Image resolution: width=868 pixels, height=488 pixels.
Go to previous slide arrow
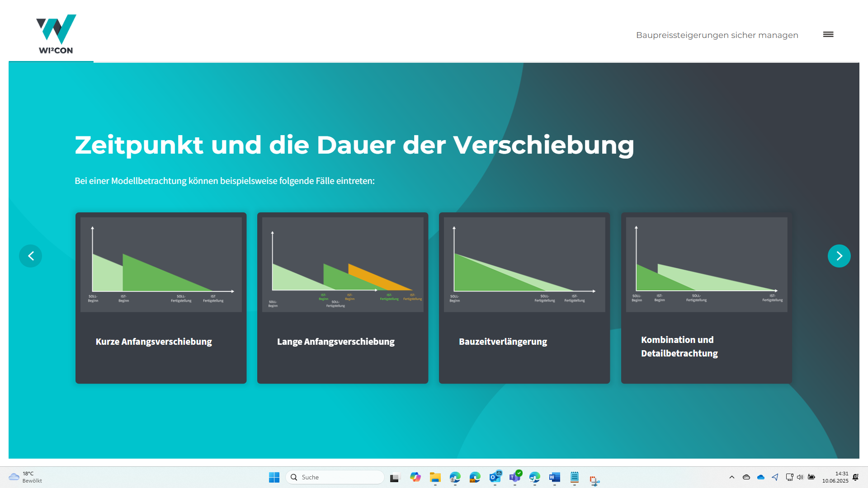tap(31, 256)
